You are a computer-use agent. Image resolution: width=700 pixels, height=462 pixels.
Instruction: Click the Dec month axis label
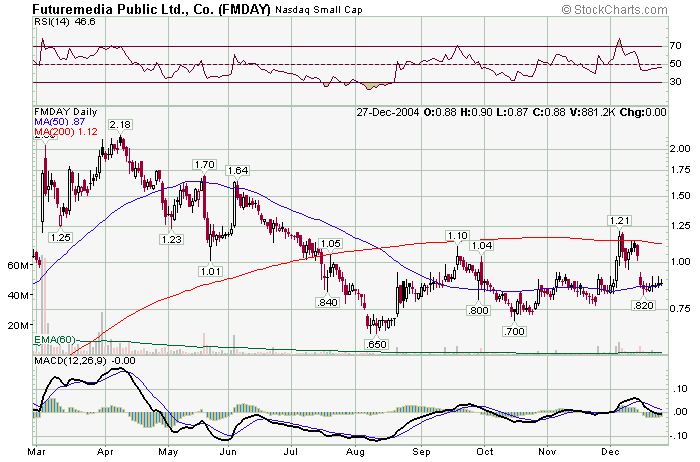[610, 452]
